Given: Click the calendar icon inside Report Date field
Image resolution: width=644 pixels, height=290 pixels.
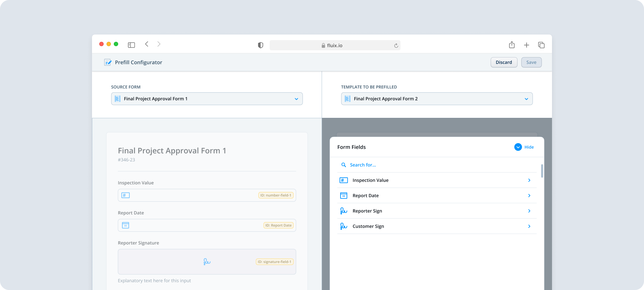Looking at the screenshot, I should [x=125, y=225].
